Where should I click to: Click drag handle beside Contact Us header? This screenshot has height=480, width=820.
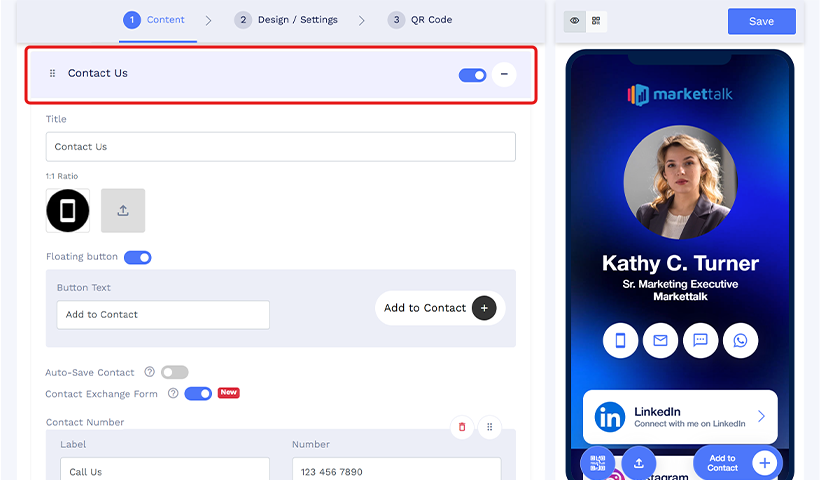[x=53, y=74]
